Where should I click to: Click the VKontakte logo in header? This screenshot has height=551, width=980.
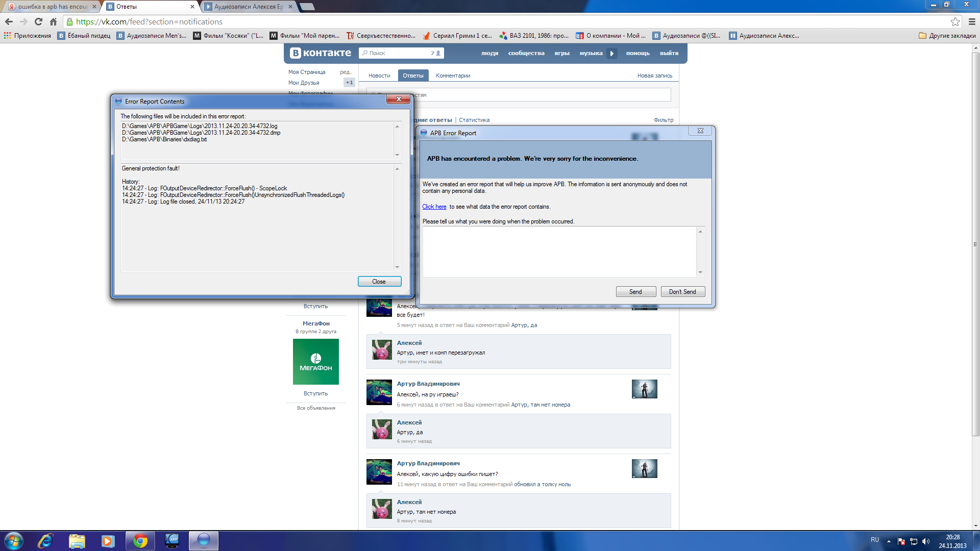pyautogui.click(x=321, y=53)
